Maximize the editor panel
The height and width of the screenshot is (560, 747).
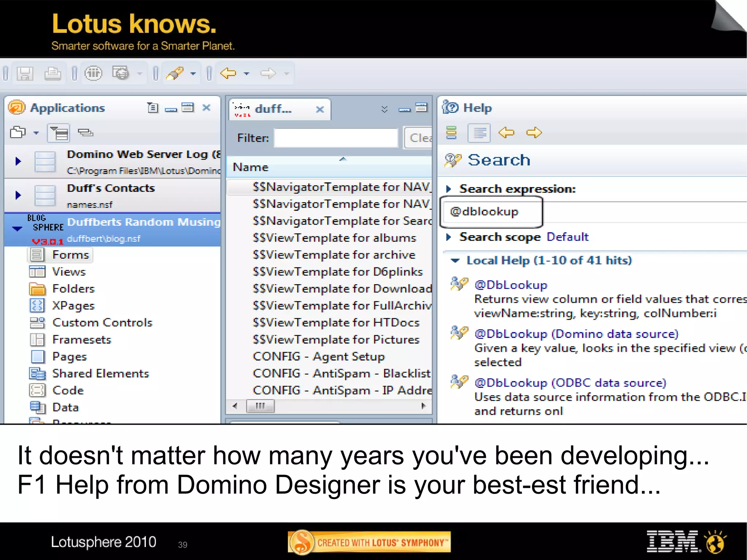(422, 107)
